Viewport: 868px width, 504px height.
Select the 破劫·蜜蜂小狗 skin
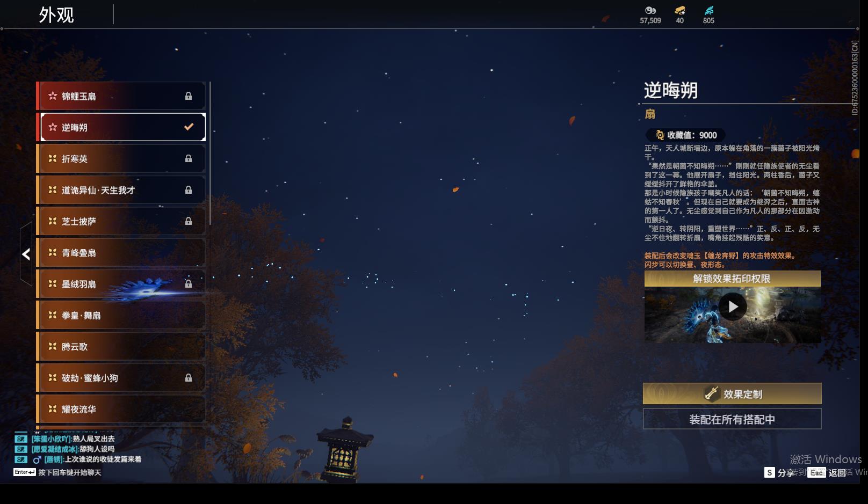(x=121, y=378)
